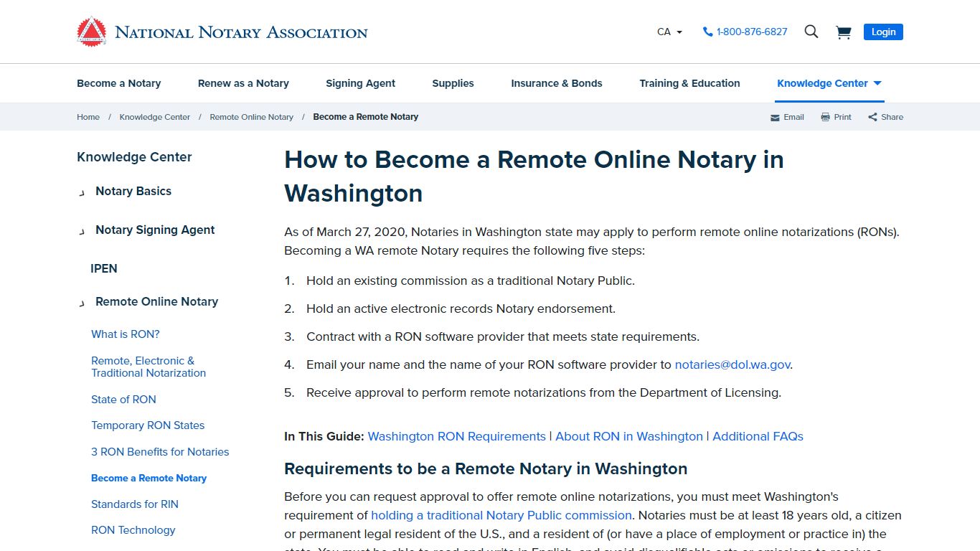Open the Knowledge Center sidebar heading
The image size is (980, 551).
[x=134, y=157]
